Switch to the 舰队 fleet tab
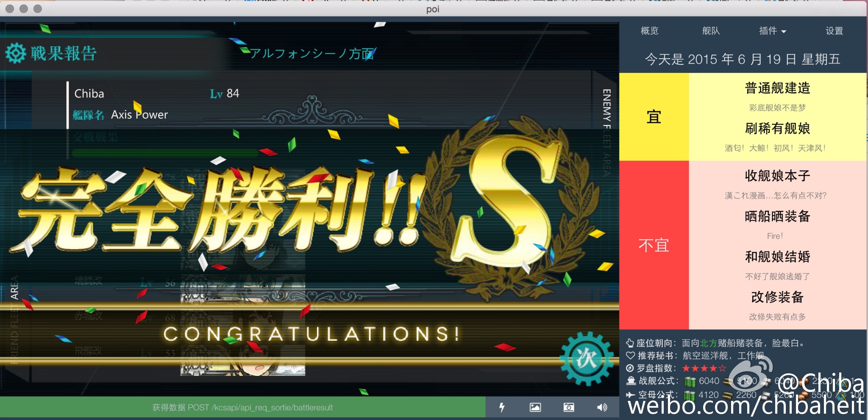The image size is (868, 420). [711, 31]
